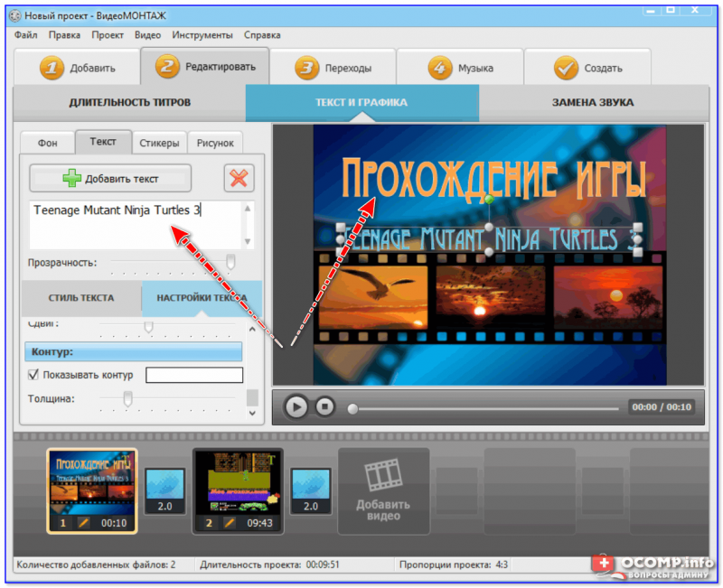Text input box scroll down arrow
The height and width of the screenshot is (588, 723).
point(248,241)
